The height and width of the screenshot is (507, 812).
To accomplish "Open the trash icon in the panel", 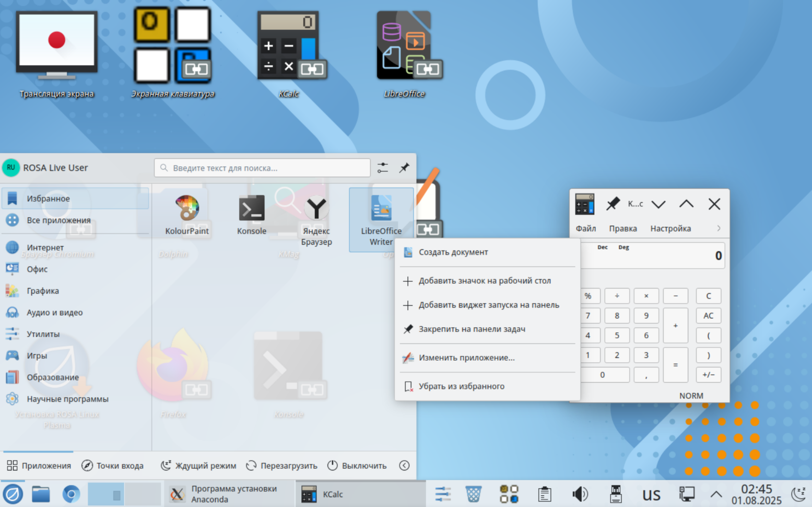I will pyautogui.click(x=473, y=494).
